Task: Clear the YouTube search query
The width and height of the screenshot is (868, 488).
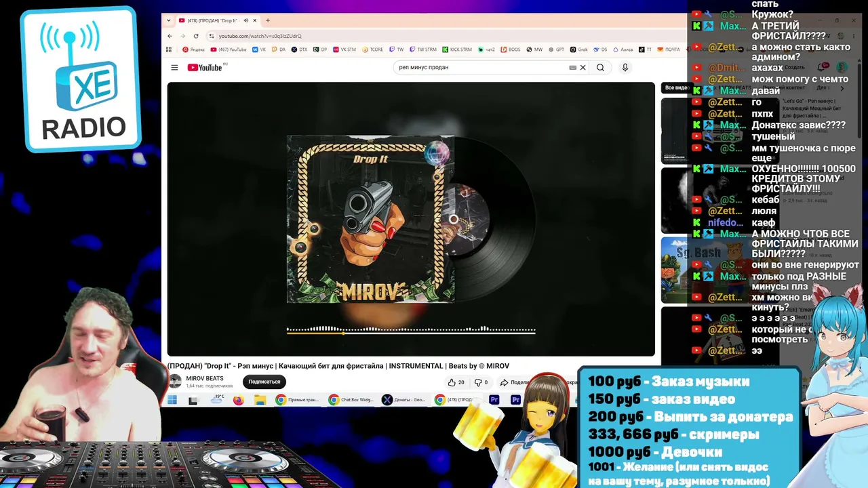Action: 583,68
